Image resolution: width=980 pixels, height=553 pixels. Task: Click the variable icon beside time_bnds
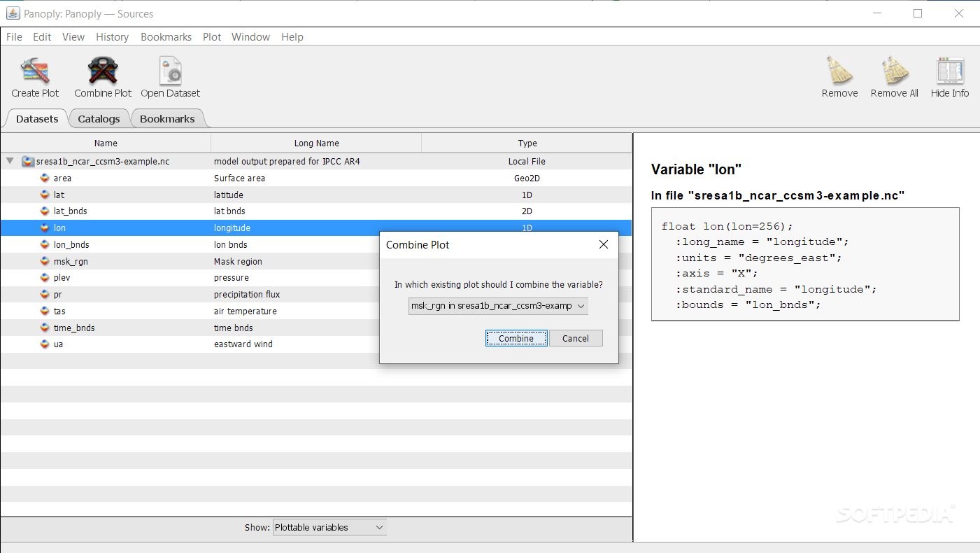pos(45,328)
